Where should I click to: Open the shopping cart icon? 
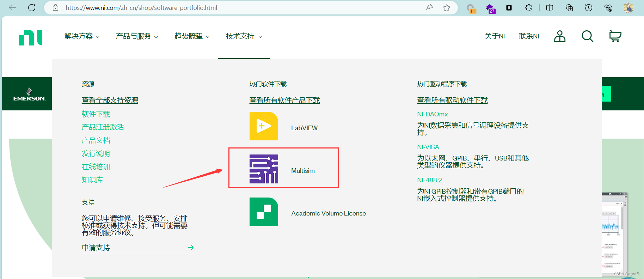(x=615, y=36)
